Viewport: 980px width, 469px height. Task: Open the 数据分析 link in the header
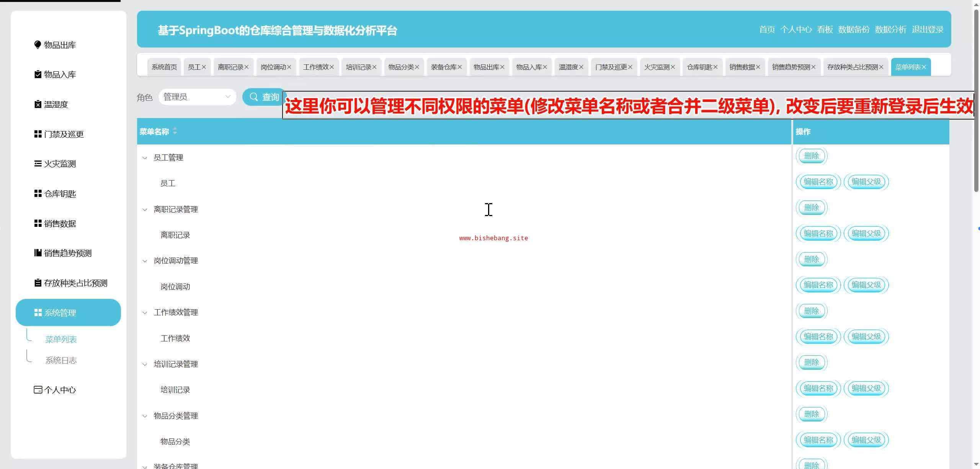[890, 30]
